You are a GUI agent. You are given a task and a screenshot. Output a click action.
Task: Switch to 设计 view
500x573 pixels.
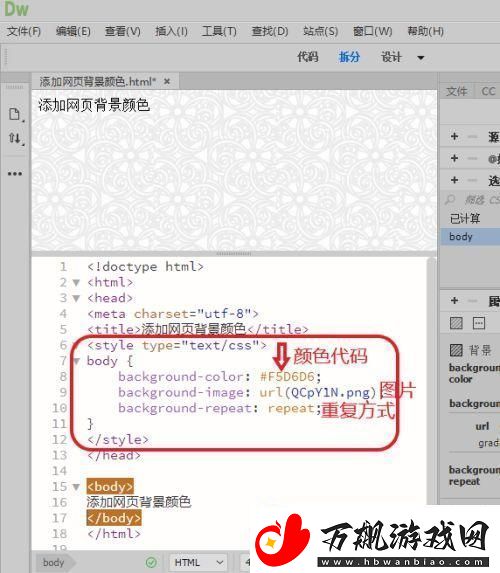[391, 57]
